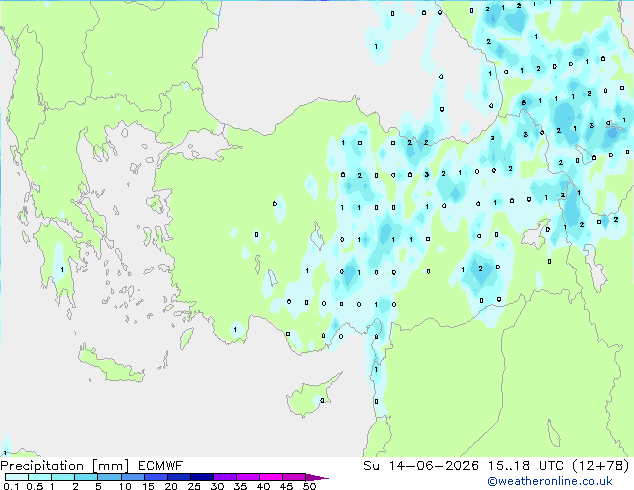Image resolution: width=634 pixels, height=490 pixels.
Task: Pick the 40–45 mm magenta legend swatch
Action: click(x=271, y=477)
